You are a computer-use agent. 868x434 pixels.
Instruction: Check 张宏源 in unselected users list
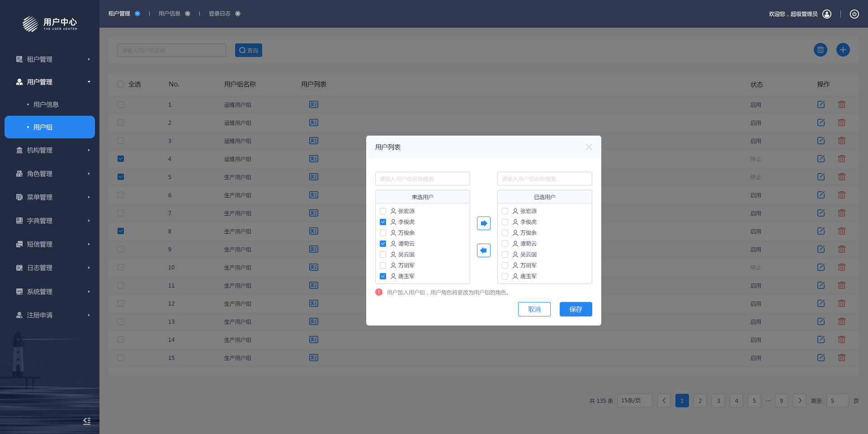pos(383,211)
